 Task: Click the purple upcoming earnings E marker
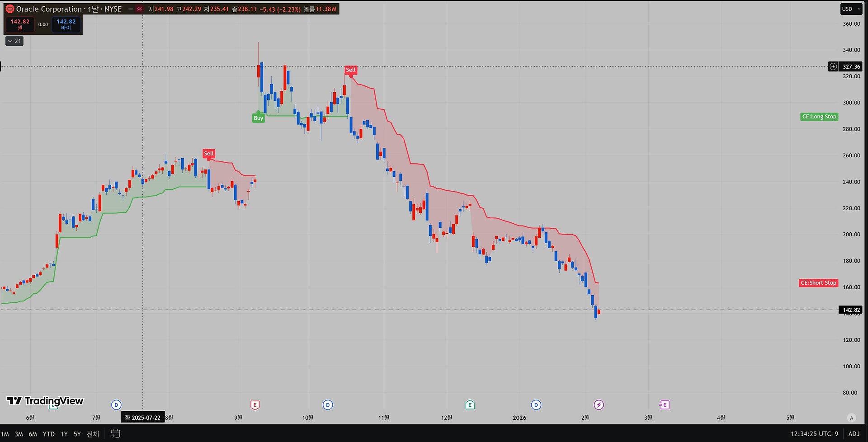click(665, 405)
